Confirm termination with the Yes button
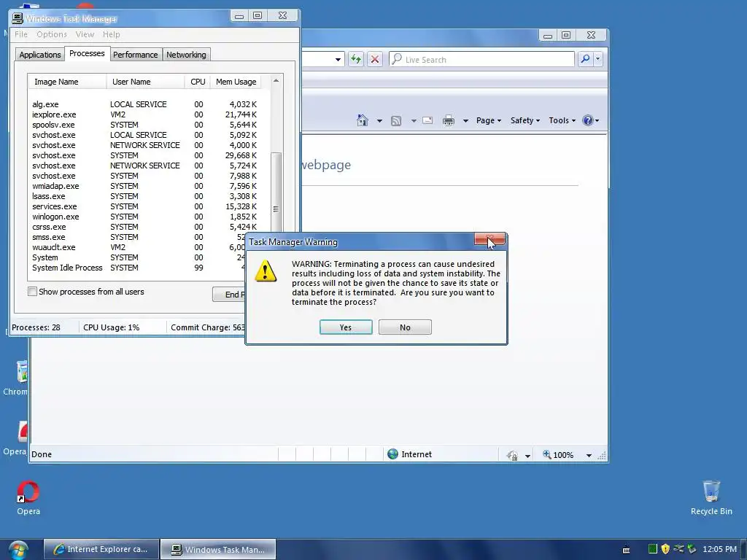Viewport: 747px width, 560px height. (346, 327)
